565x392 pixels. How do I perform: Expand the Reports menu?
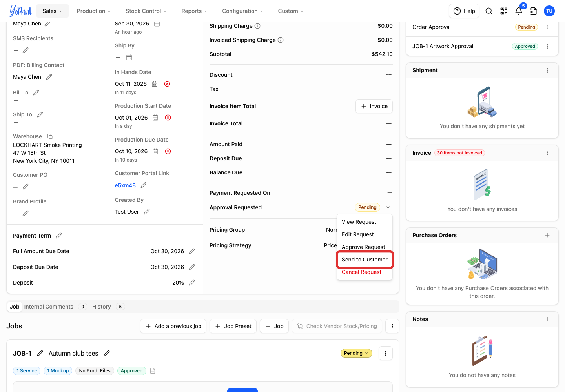194,11
